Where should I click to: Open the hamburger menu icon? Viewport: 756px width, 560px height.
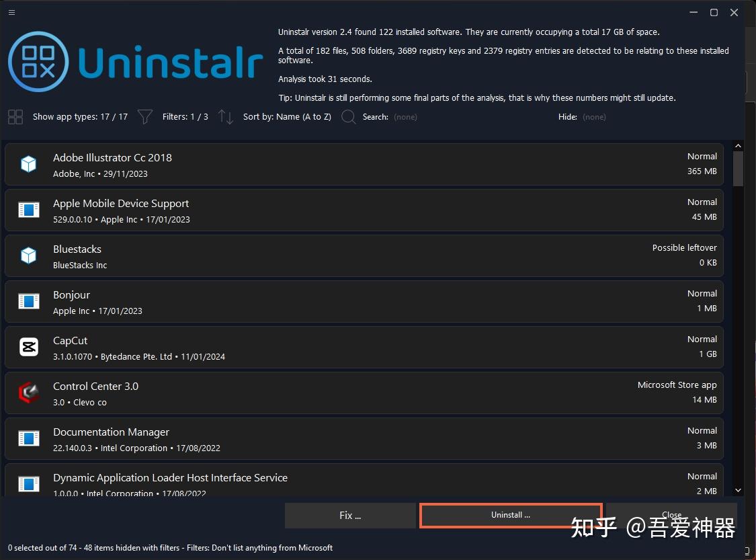click(11, 13)
